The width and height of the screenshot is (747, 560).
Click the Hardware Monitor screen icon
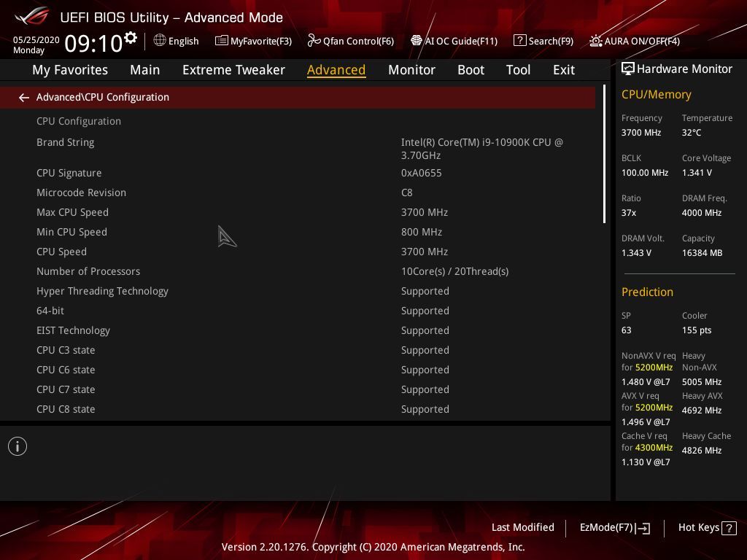tap(628, 69)
